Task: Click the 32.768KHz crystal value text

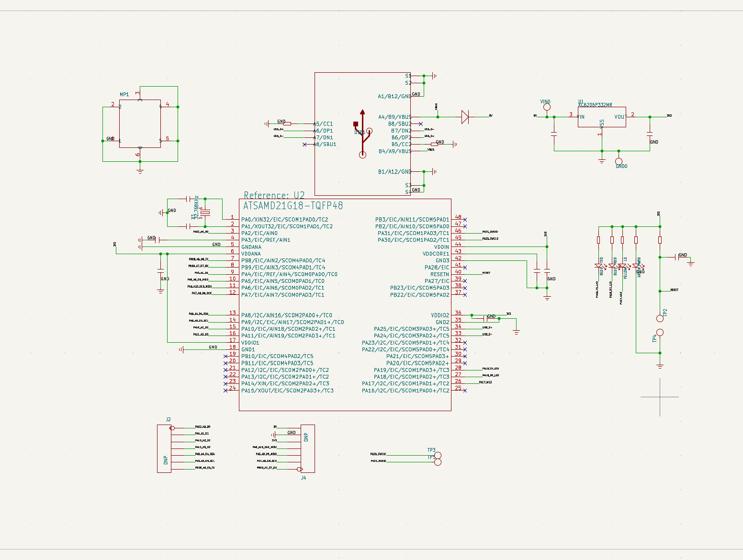Action: [196, 207]
